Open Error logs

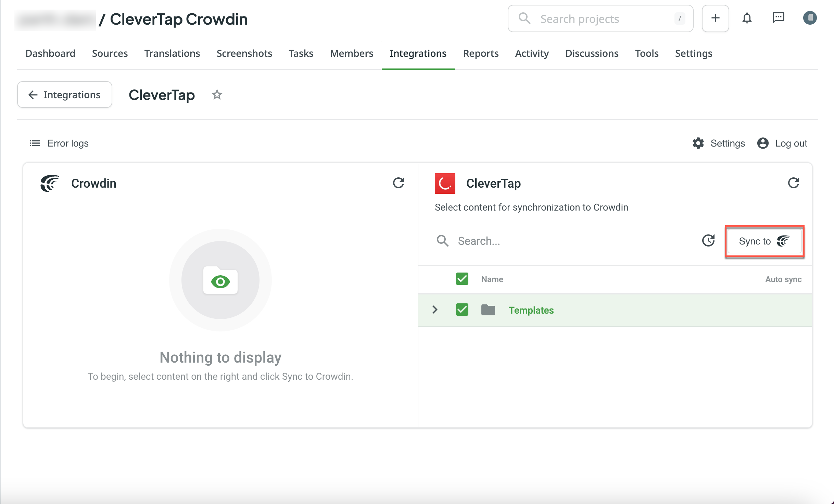click(x=59, y=143)
